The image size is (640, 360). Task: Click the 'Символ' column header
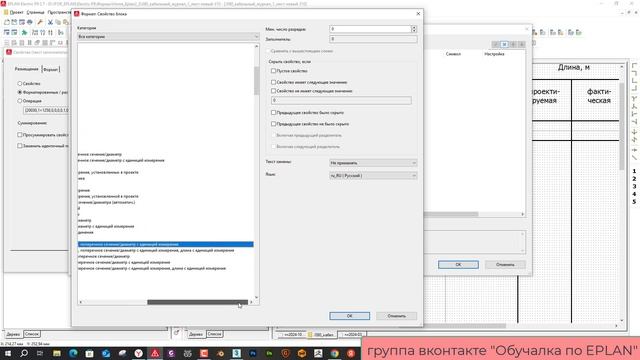pos(453,54)
